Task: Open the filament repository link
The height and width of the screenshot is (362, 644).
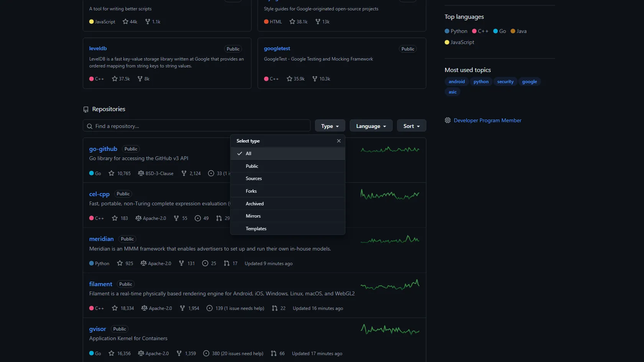Action: tap(101, 284)
